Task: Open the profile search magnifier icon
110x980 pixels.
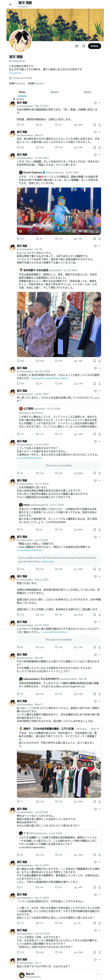Action: pyautogui.click(x=83, y=46)
